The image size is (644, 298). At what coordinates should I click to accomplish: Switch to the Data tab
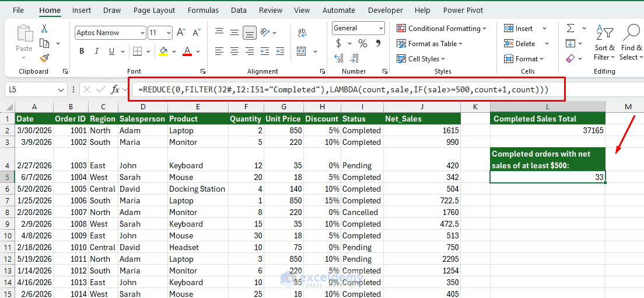point(239,11)
